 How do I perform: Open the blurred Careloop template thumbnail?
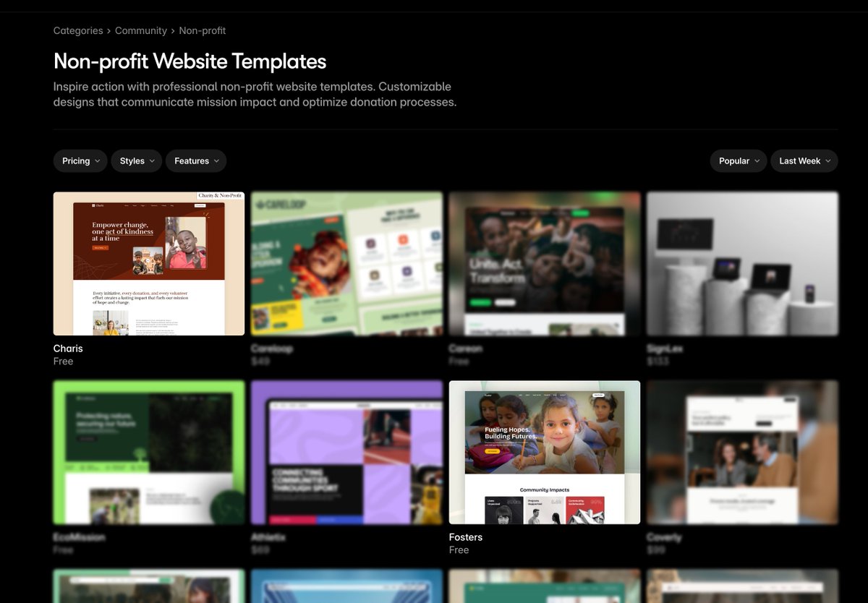[x=346, y=263]
